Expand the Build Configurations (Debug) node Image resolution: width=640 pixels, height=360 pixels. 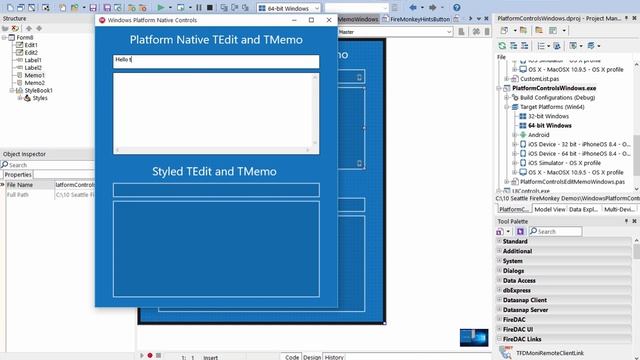[507, 98]
